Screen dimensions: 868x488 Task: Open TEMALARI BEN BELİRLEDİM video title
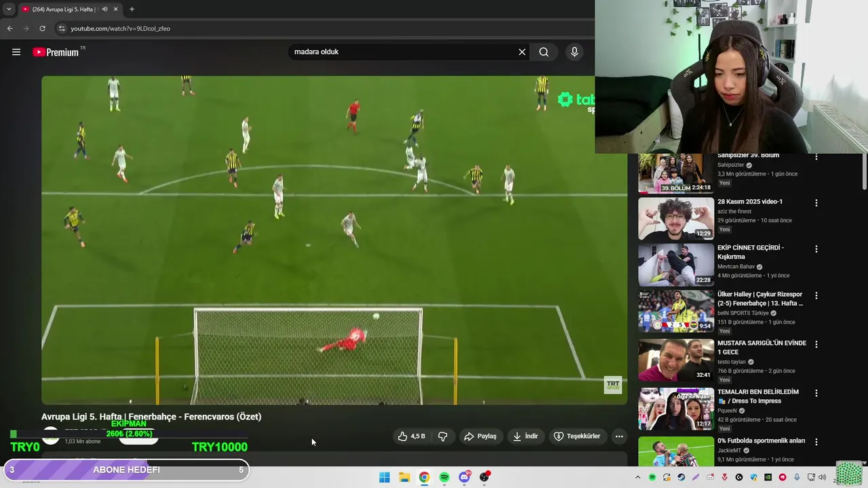pyautogui.click(x=758, y=396)
